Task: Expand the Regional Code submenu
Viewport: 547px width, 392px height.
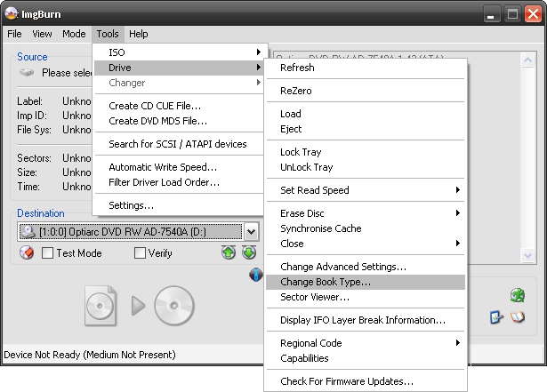Action: [366, 343]
